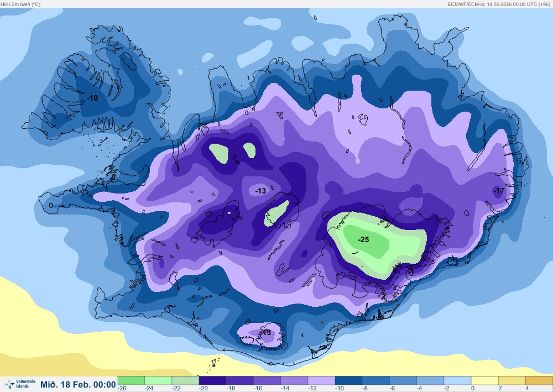Pick the pale yellow 0 to 2 legend swatch
Image resolution: width=553 pixels, height=392 pixels.
tap(484, 380)
